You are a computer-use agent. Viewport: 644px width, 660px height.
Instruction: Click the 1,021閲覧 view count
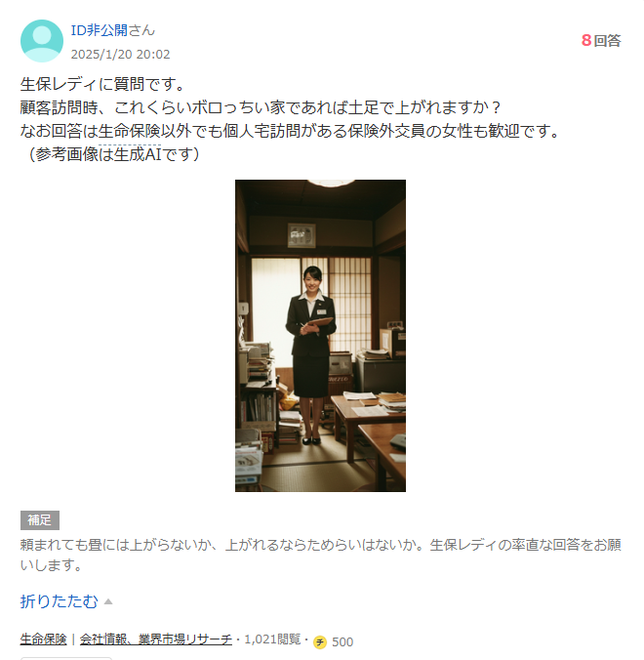[x=272, y=639]
